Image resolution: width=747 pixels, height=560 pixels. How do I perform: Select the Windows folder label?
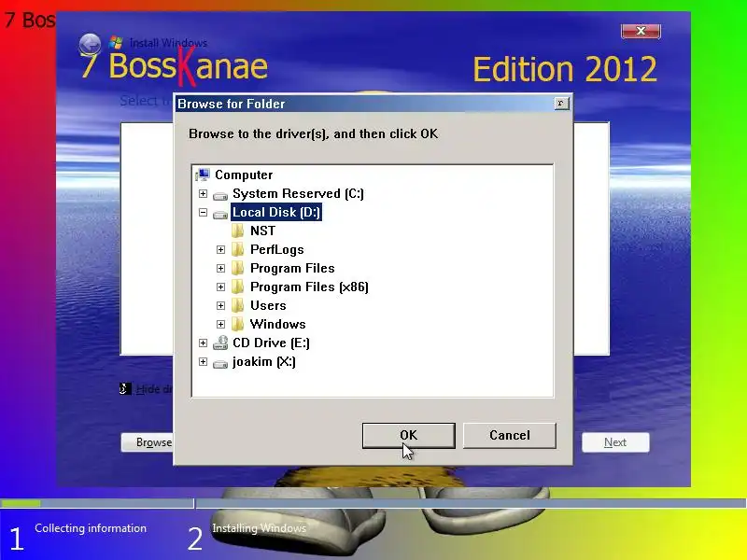(277, 324)
